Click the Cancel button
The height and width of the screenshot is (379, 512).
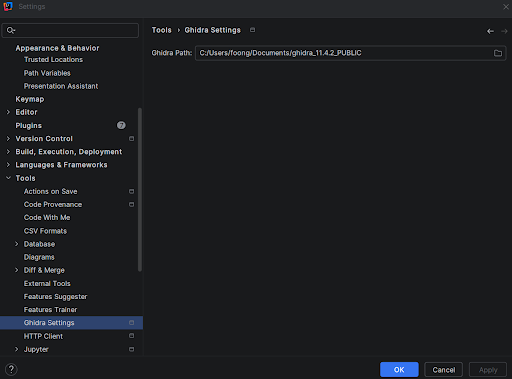(x=443, y=370)
